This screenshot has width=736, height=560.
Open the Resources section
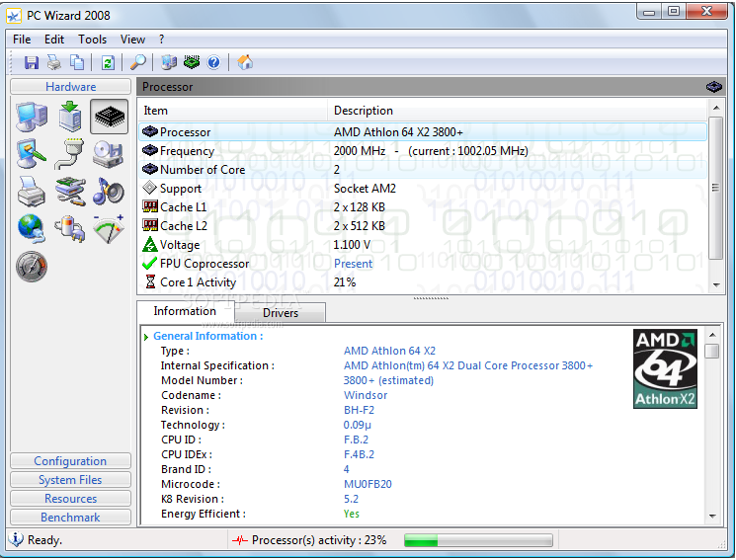pos(70,499)
